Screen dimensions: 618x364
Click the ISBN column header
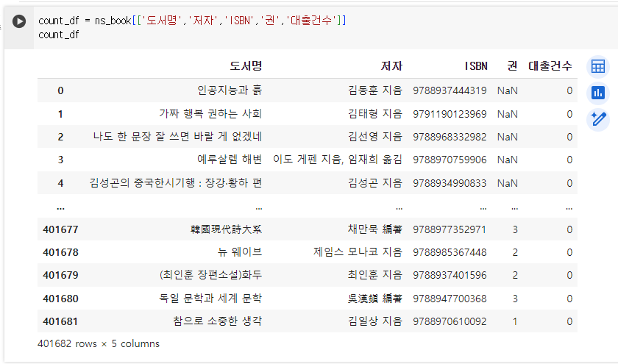tap(476, 65)
